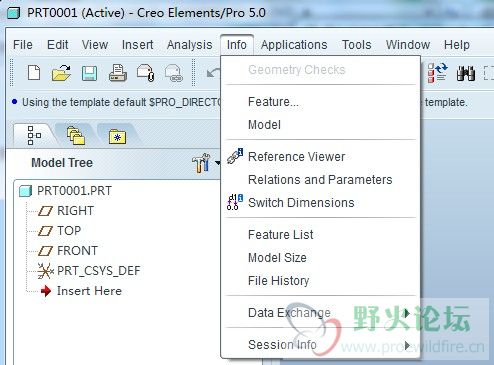The image size is (494, 365).
Task: Save the model with the floppy disk icon
Action: (89, 73)
